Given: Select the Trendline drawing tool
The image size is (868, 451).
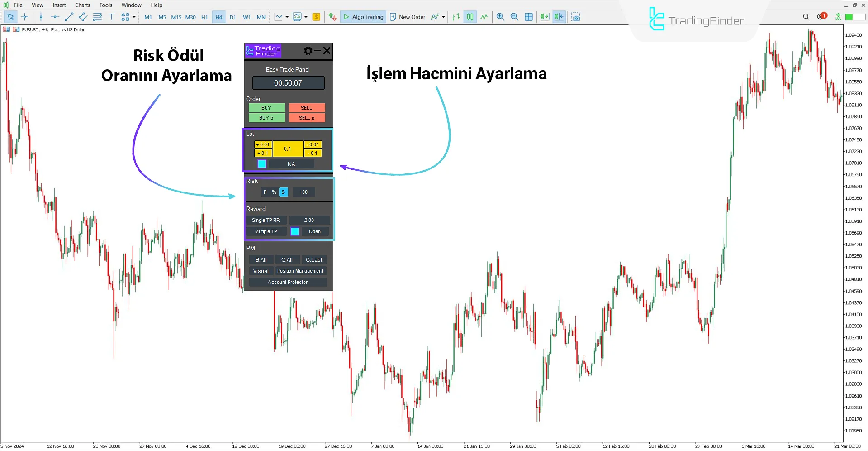Looking at the screenshot, I should [x=69, y=17].
